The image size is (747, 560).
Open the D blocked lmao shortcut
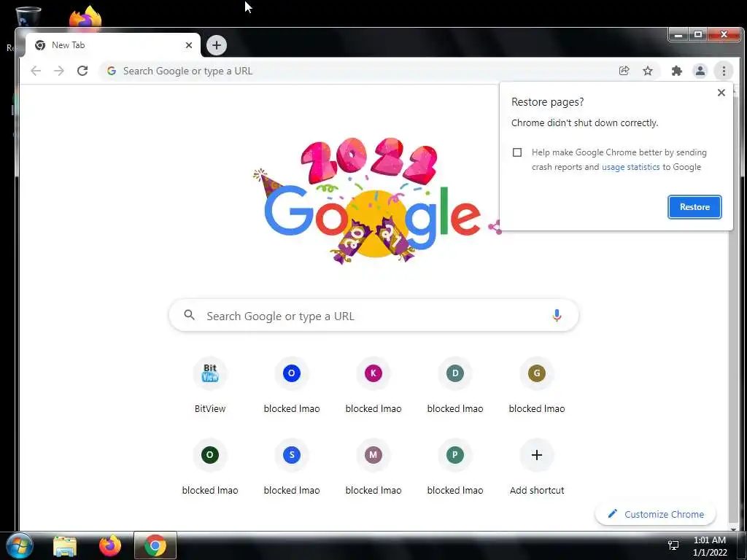click(455, 386)
